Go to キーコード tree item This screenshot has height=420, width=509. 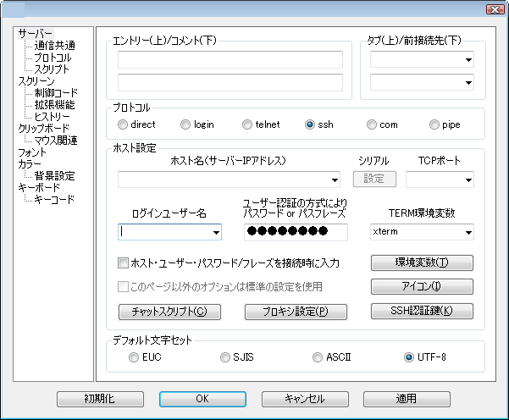54,199
